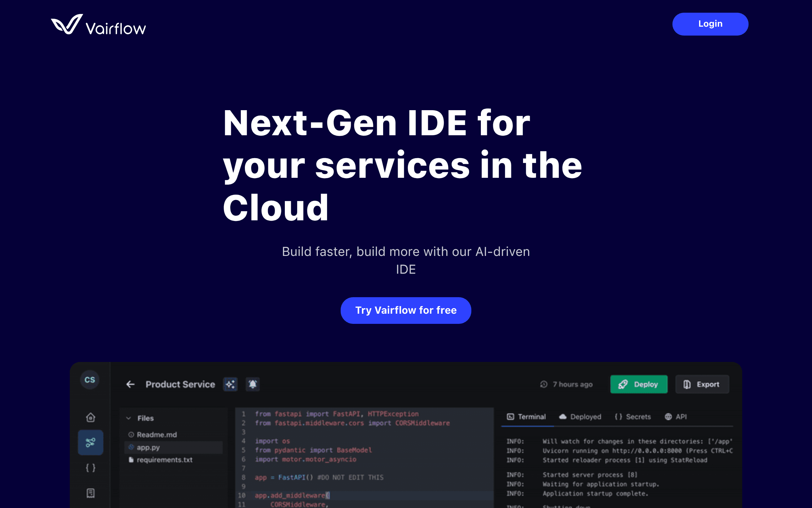Click the Vairflow logo in the header
This screenshot has width=812, height=508.
98,24
